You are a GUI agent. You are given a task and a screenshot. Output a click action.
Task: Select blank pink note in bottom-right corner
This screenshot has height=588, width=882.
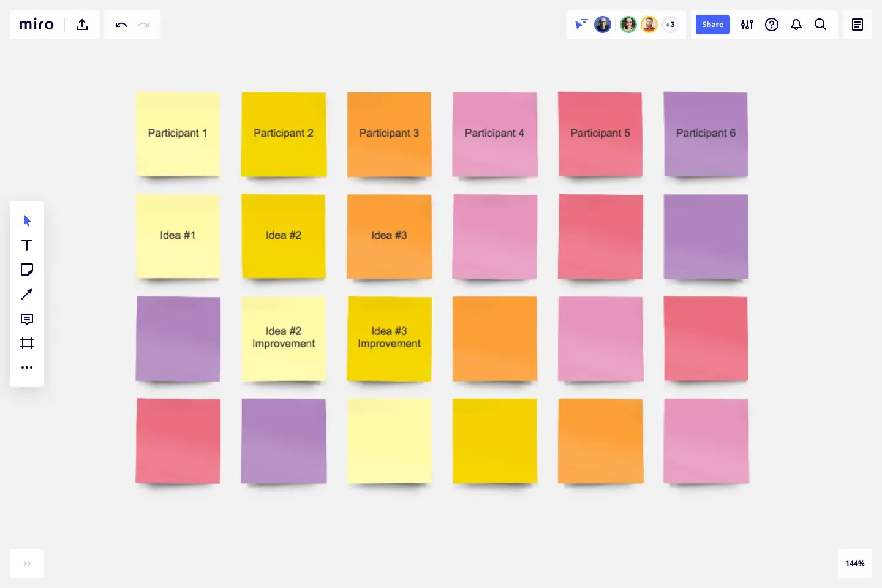706,441
